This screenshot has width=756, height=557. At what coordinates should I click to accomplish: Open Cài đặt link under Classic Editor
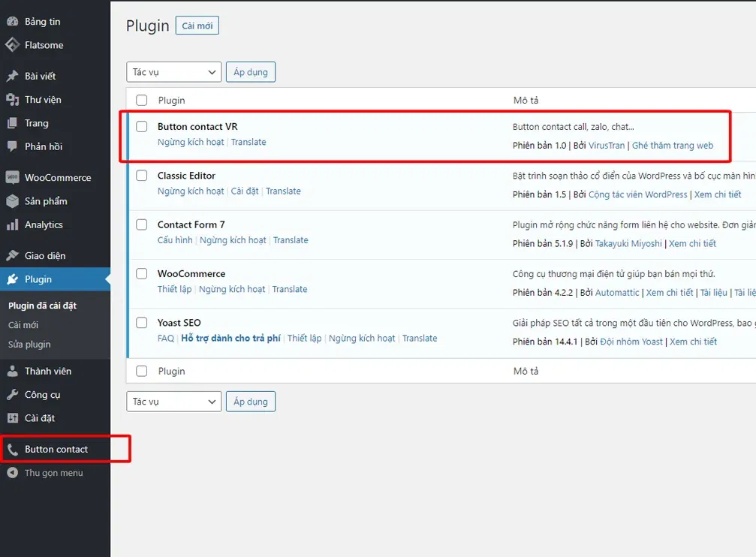[245, 191]
